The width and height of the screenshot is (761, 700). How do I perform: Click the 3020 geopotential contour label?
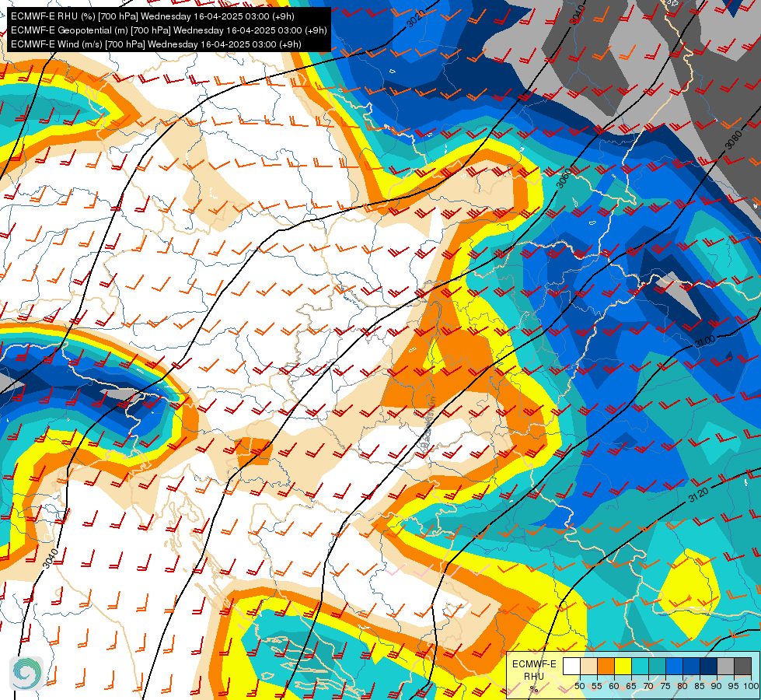(x=414, y=18)
